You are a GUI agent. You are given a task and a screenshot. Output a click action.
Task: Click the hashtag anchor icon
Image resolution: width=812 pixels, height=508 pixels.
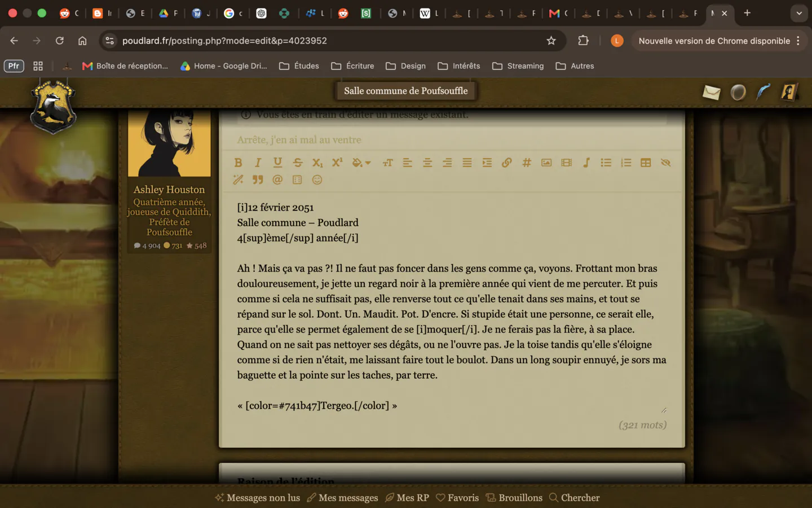click(x=527, y=163)
